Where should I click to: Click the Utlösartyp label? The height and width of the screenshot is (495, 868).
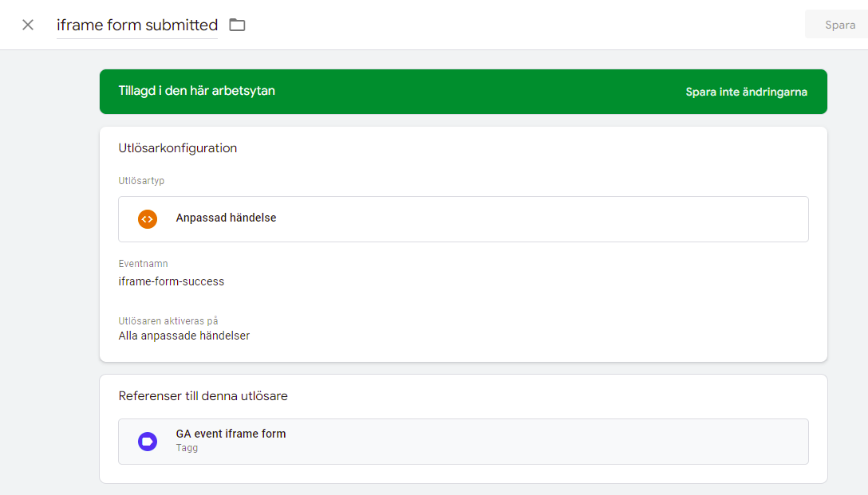142,181
